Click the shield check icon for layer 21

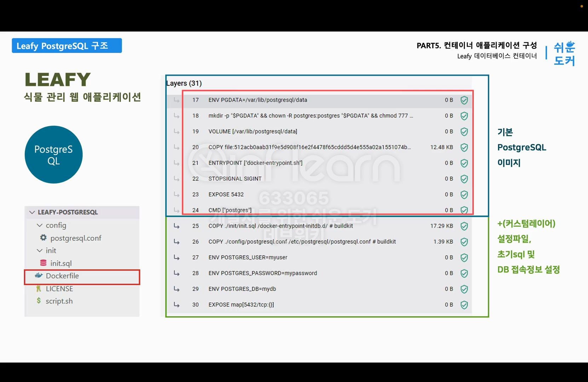pos(464,163)
